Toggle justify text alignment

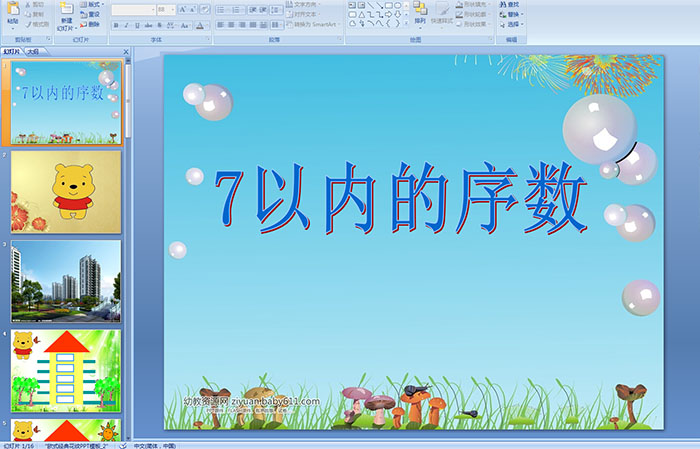coord(253,25)
